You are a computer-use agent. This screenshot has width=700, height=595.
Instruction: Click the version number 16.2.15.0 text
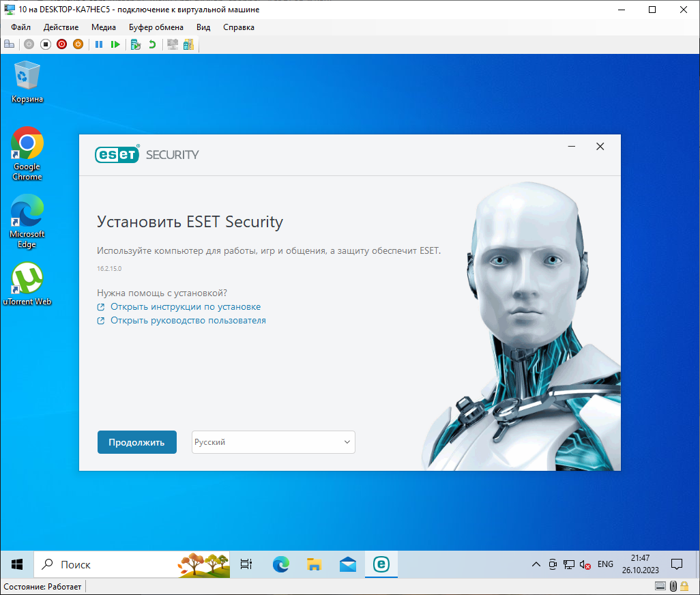[x=109, y=268]
